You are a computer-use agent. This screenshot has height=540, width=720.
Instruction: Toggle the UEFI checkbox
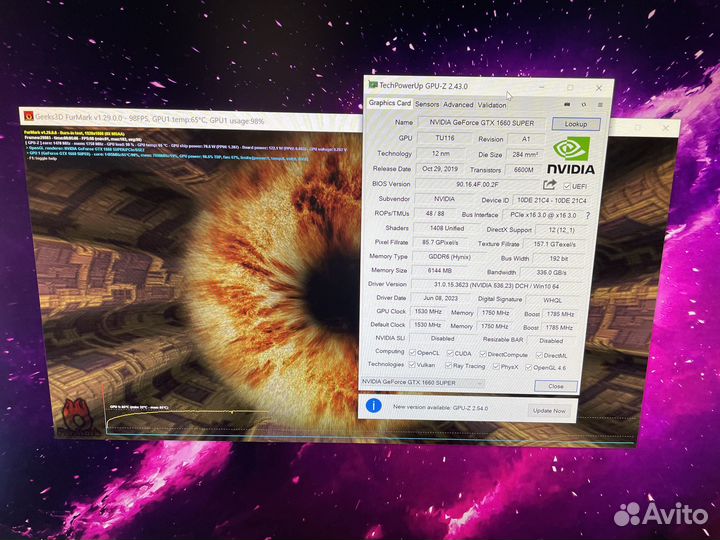tap(567, 186)
